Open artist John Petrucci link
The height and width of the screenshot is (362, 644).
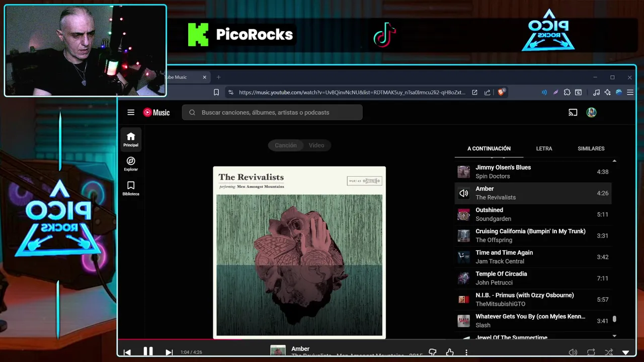tap(494, 283)
